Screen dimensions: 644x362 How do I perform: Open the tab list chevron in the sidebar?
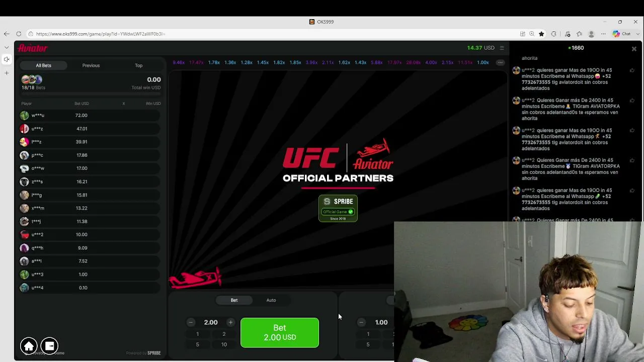tap(7, 47)
